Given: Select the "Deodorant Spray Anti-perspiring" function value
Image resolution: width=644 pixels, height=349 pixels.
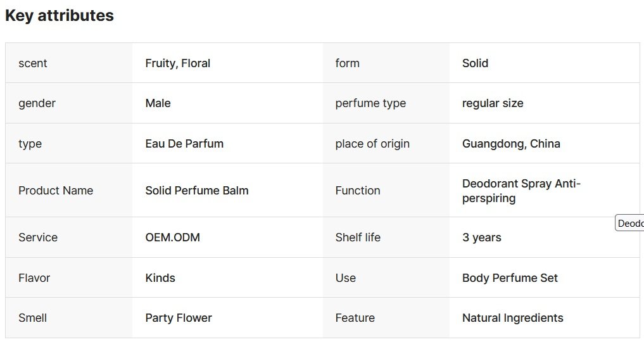Looking at the screenshot, I should point(521,191).
